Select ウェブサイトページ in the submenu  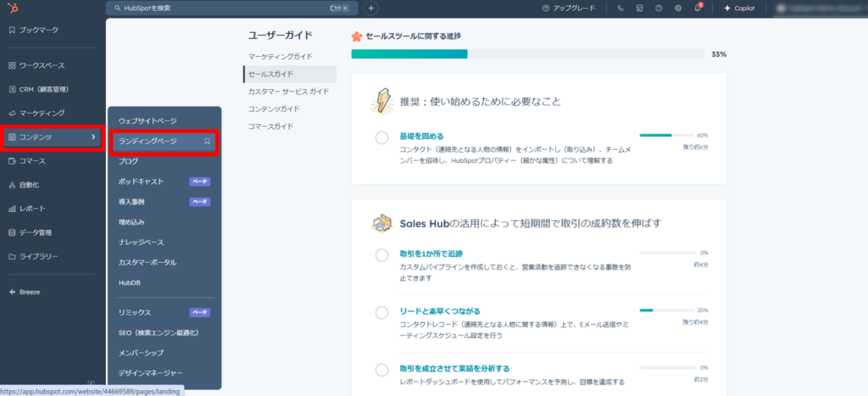[x=147, y=120]
